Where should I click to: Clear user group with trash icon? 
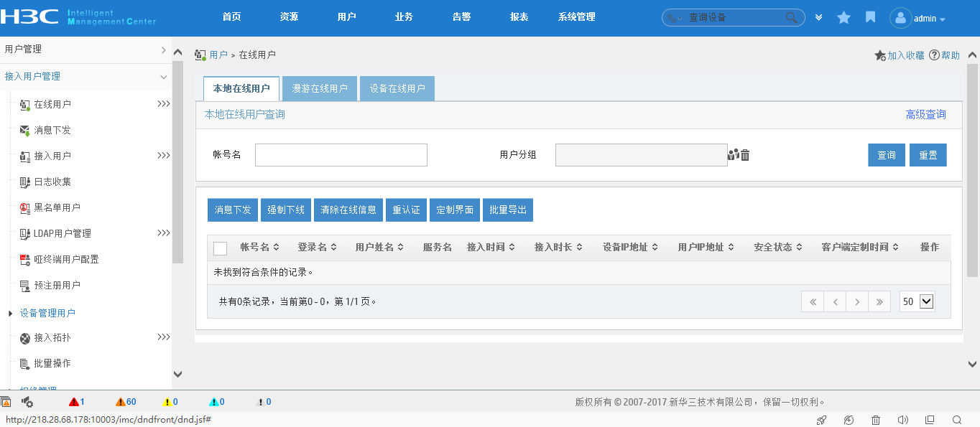click(x=745, y=154)
